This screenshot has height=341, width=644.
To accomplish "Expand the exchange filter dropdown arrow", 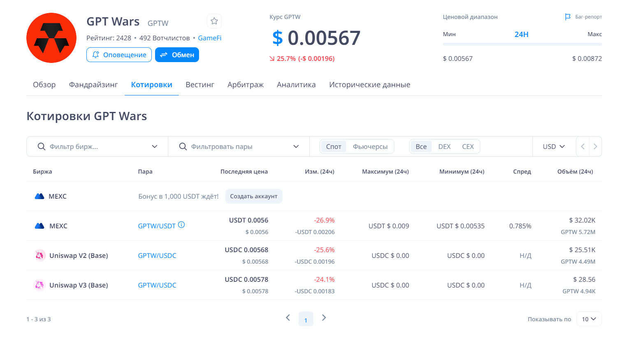I will (x=155, y=146).
